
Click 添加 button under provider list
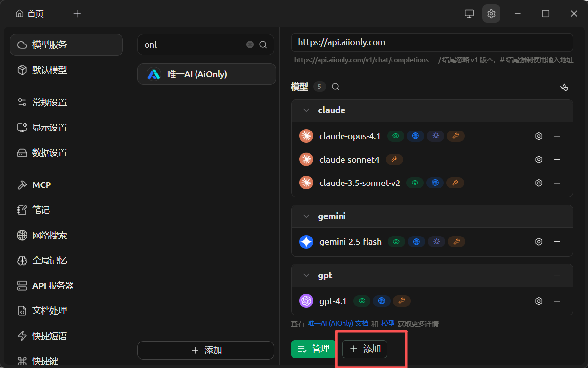(x=206, y=350)
